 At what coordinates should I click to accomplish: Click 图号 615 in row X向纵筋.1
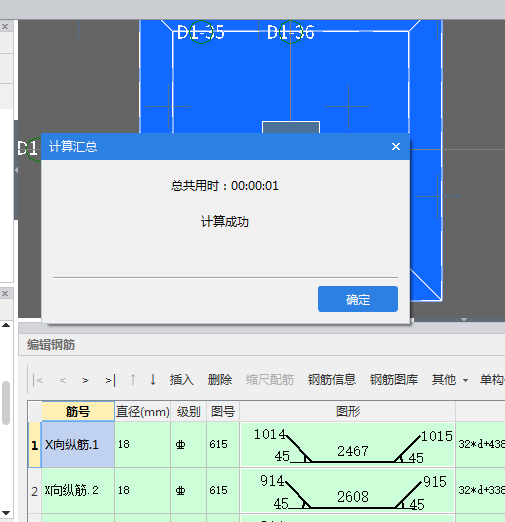(x=223, y=445)
